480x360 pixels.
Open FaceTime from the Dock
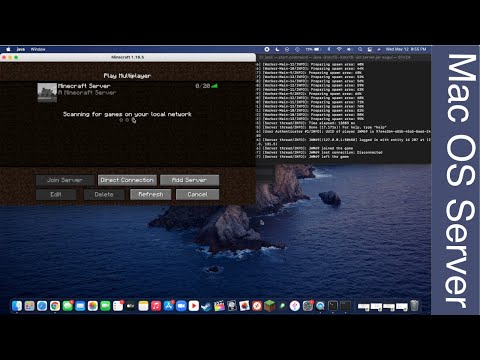tap(105, 306)
